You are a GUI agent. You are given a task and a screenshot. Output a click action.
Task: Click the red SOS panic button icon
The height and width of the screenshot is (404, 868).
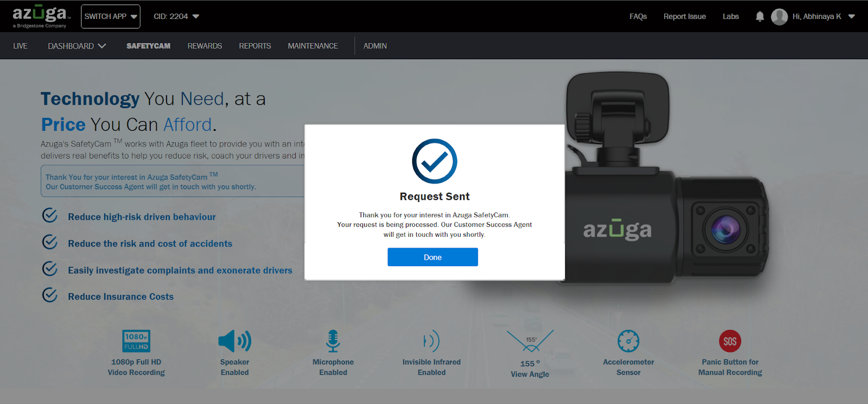(730, 341)
